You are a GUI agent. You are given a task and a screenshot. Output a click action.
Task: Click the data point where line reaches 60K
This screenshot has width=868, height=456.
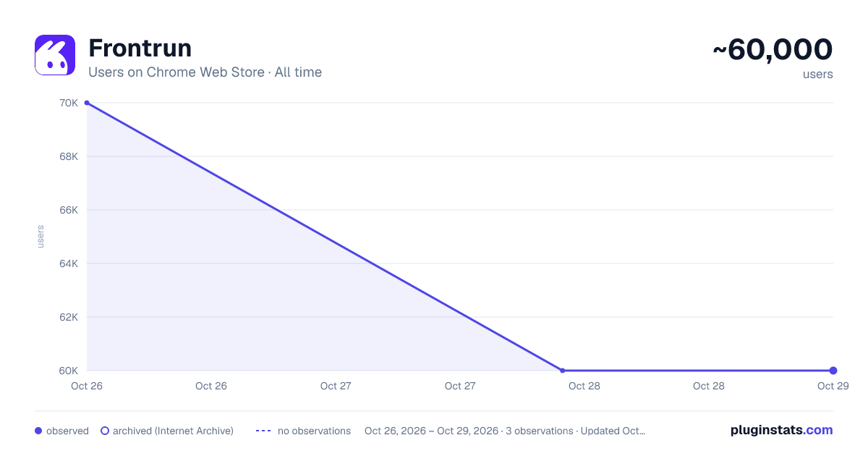563,371
